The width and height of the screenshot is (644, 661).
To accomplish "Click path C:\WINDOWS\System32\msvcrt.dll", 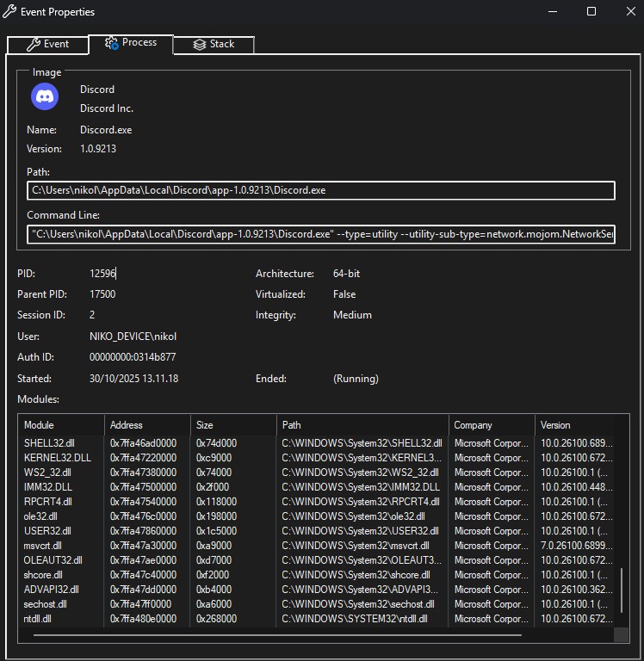I will [355, 546].
